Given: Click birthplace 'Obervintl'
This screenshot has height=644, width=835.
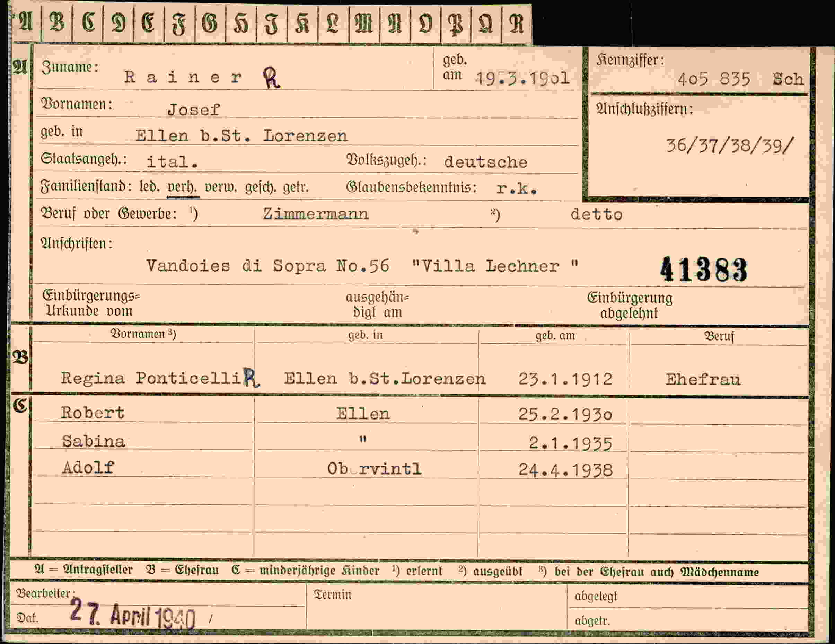Looking at the screenshot, I should click(x=374, y=469).
